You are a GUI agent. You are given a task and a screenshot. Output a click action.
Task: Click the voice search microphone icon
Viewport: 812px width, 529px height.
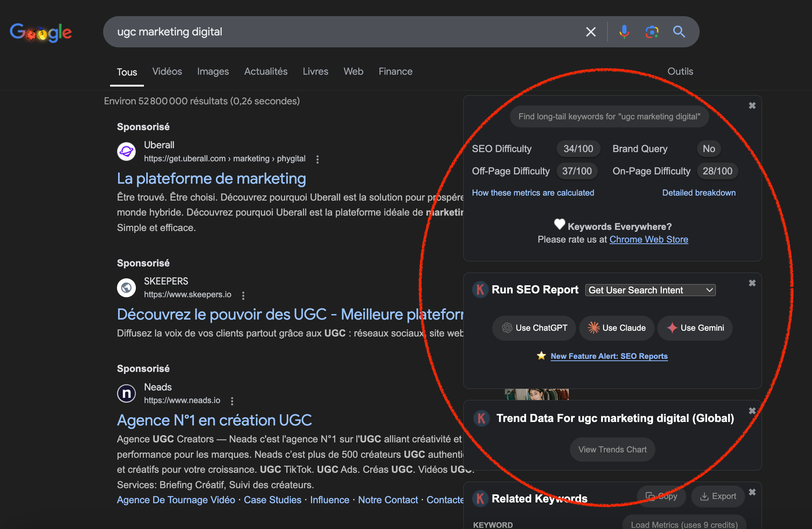pyautogui.click(x=624, y=32)
